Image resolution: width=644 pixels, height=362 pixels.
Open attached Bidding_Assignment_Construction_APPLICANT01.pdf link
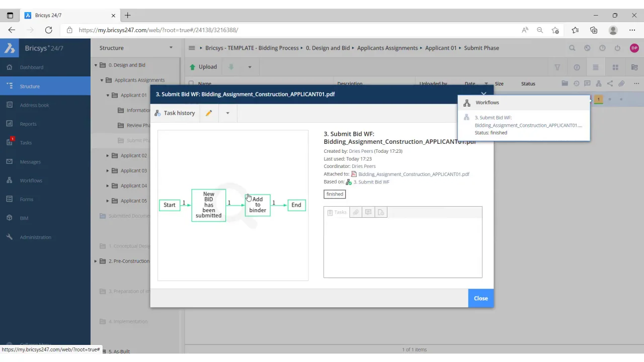414,174
